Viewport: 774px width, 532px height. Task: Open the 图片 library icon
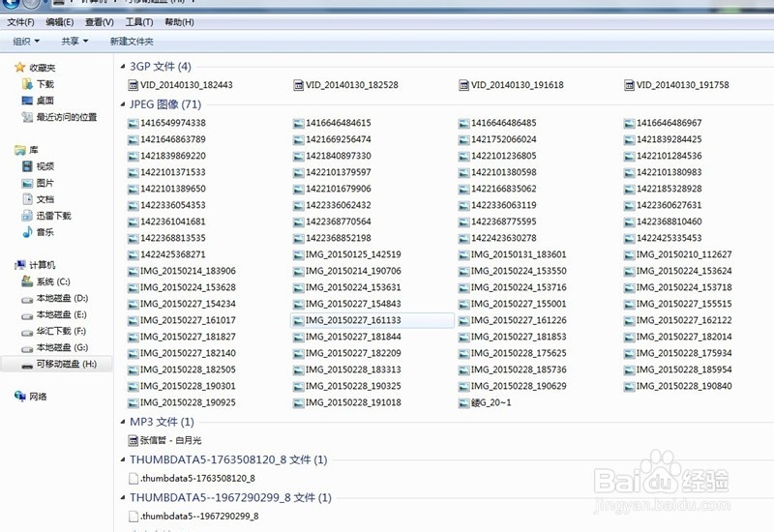click(27, 183)
